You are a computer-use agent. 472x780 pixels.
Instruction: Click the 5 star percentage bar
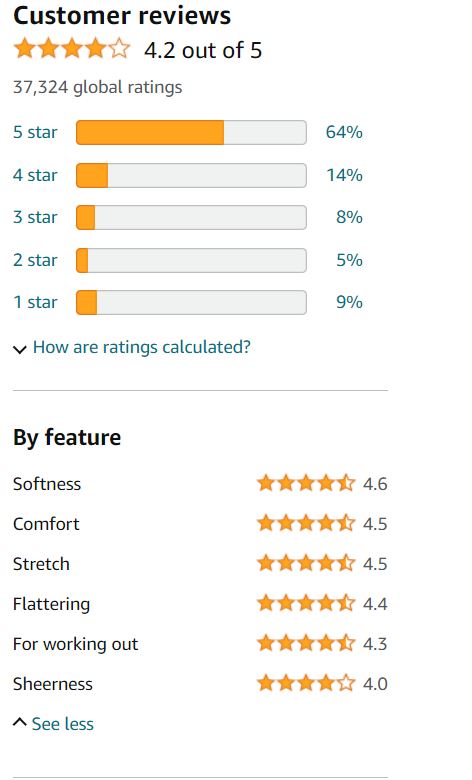click(x=191, y=132)
